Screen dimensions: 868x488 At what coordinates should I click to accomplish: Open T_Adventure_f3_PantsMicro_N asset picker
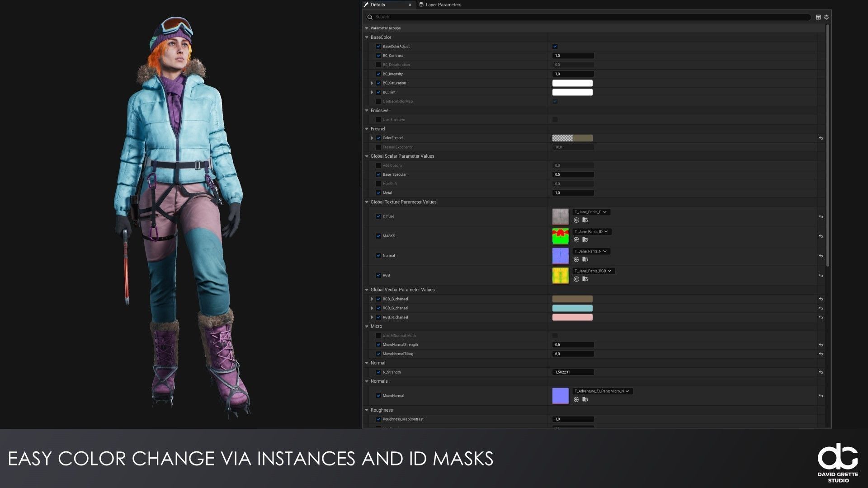pyautogui.click(x=602, y=391)
